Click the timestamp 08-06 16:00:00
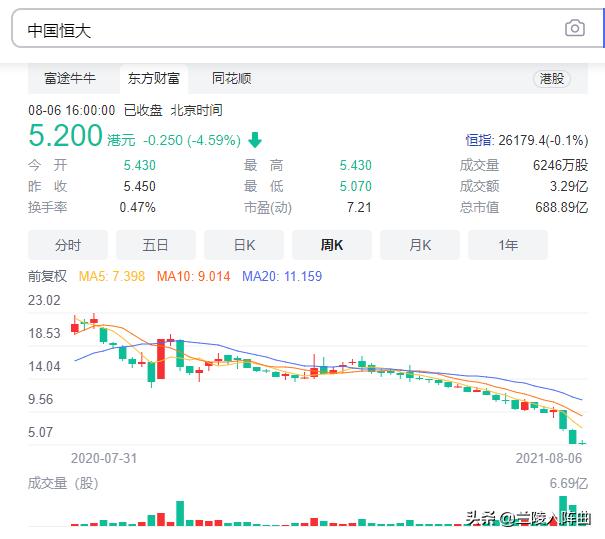The width and height of the screenshot is (605, 539). click(72, 111)
